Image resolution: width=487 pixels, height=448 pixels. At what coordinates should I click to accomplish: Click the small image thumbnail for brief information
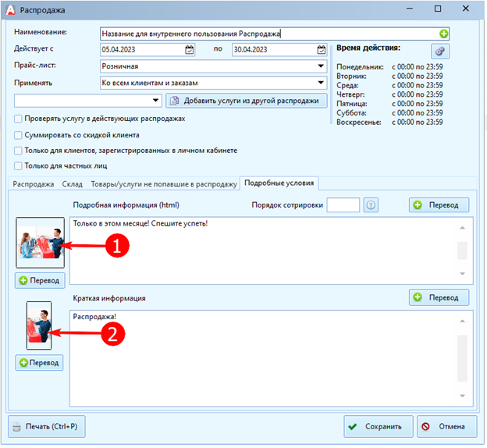tap(39, 325)
